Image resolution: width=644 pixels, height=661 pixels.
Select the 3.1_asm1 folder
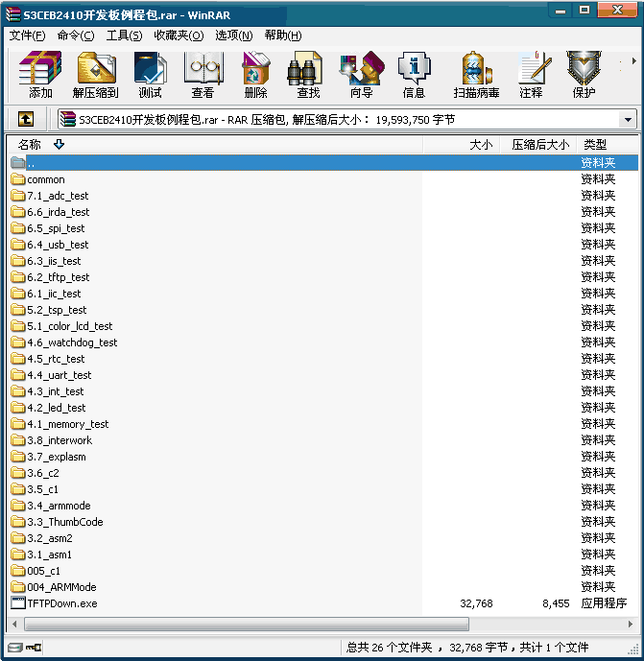tap(41, 555)
